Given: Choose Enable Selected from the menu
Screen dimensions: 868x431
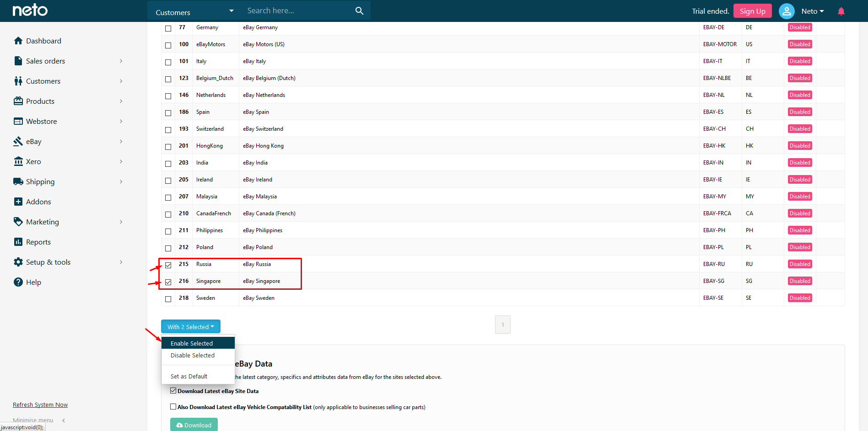Looking at the screenshot, I should [198, 343].
